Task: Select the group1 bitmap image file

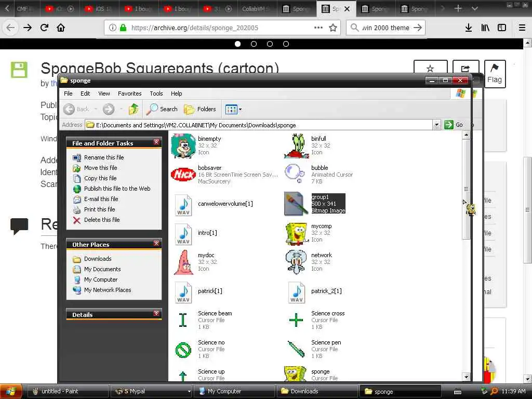Action: pos(314,204)
